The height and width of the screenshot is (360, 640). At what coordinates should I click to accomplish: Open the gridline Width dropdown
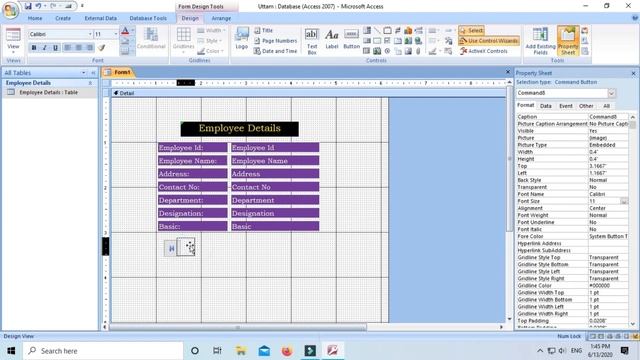[211, 30]
